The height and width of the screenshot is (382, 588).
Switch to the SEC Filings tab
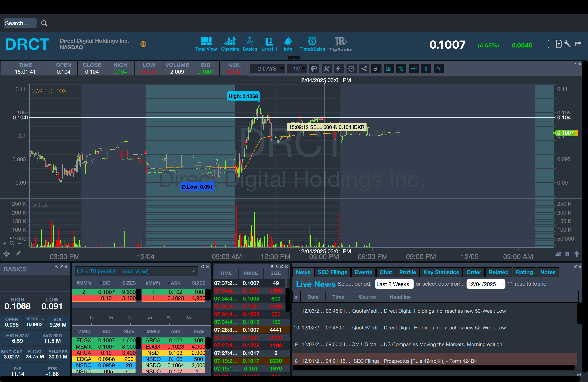click(332, 272)
